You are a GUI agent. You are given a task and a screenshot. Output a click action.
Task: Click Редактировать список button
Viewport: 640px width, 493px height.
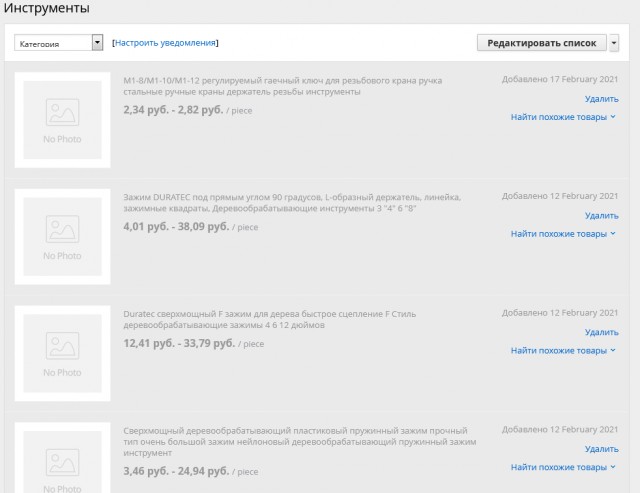(x=542, y=43)
